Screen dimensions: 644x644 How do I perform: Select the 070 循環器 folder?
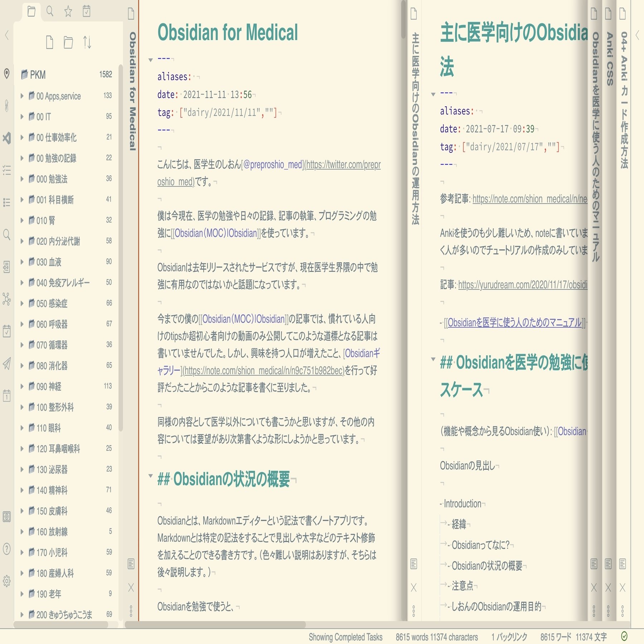67,345
